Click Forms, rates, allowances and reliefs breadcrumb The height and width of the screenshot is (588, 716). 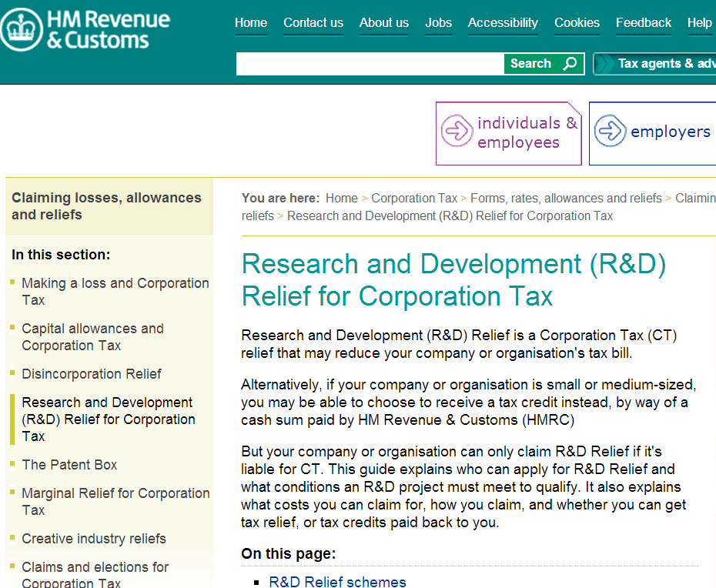pyautogui.click(x=566, y=198)
